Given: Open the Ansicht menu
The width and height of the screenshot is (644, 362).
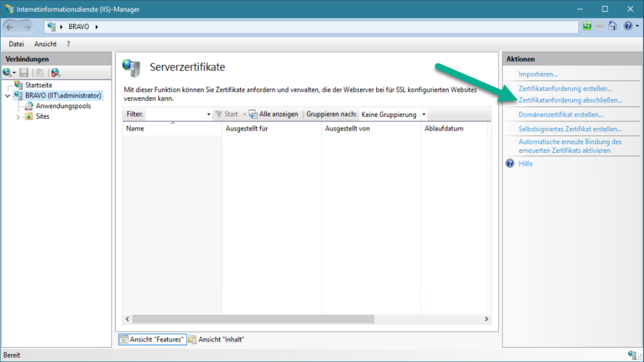Looking at the screenshot, I should point(45,44).
